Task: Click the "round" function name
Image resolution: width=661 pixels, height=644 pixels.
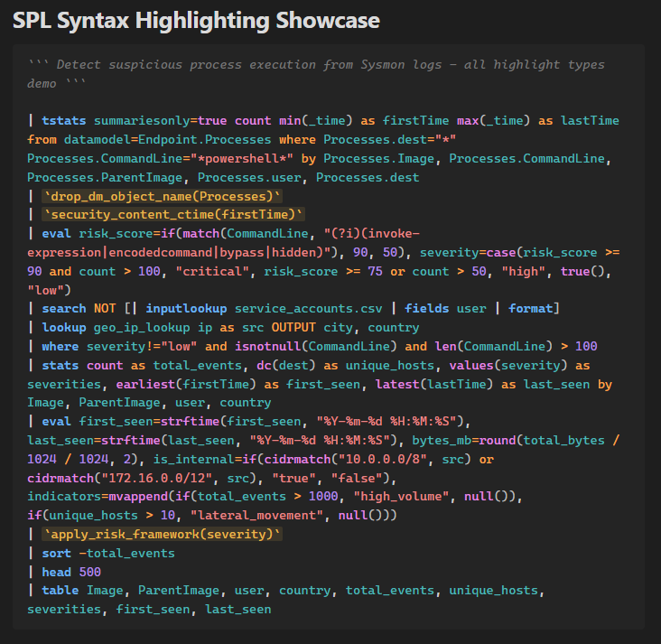Action: (497, 440)
